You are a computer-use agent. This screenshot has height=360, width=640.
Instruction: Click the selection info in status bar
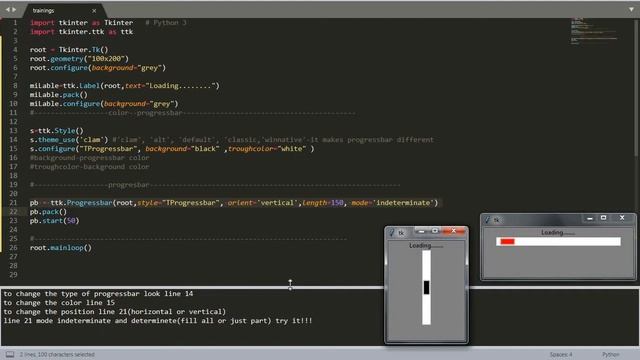[57, 354]
